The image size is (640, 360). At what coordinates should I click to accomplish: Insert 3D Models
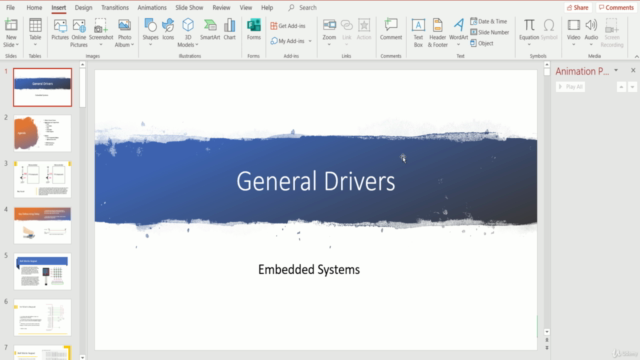(x=188, y=33)
